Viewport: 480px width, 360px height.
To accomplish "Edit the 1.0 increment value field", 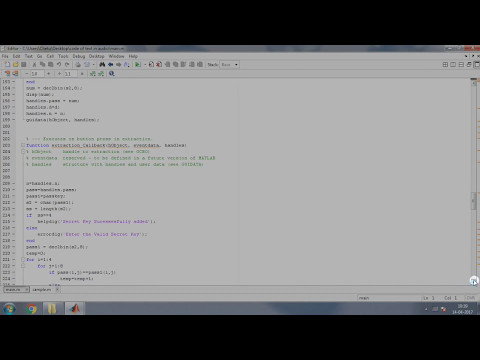I will point(38,74).
